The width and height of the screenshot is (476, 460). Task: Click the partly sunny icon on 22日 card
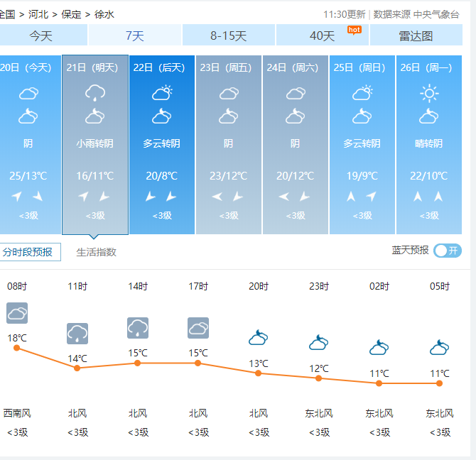tap(162, 92)
